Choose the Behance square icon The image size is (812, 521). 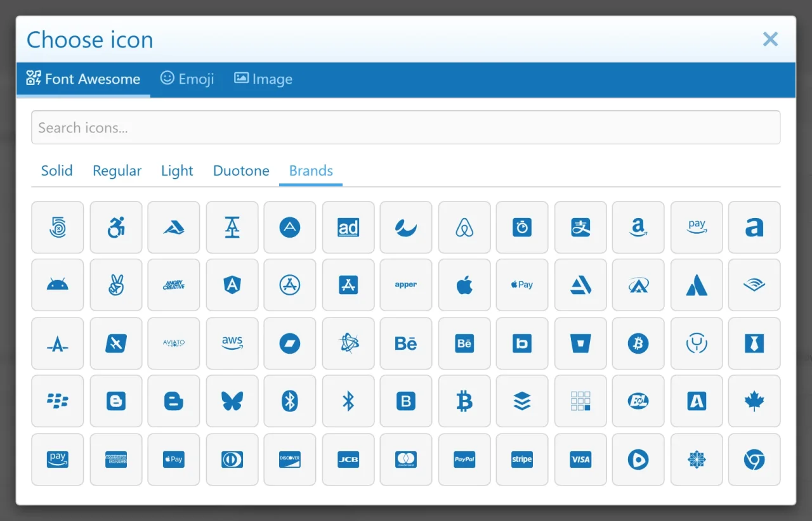click(x=464, y=343)
